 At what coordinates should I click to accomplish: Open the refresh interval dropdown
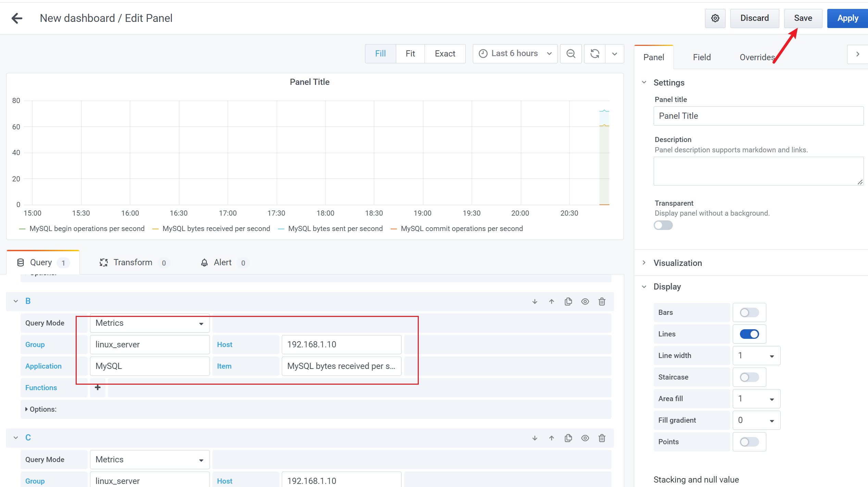[x=615, y=54]
